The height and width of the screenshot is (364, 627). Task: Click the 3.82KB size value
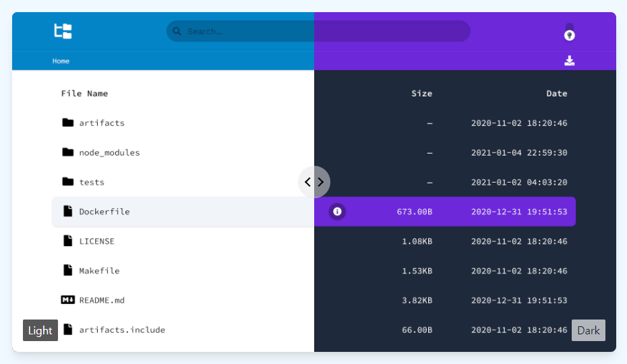click(x=417, y=301)
